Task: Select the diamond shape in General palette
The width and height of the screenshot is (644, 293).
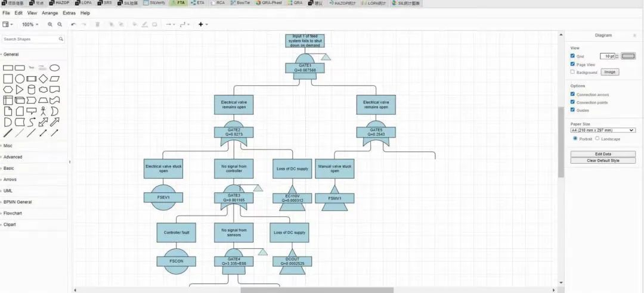Action: [x=43, y=79]
